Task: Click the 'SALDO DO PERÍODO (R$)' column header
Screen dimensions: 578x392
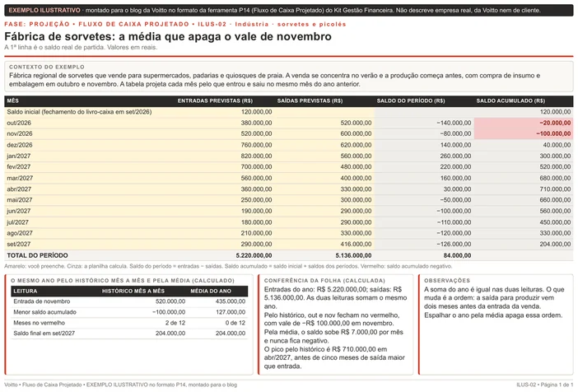Action: pyautogui.click(x=411, y=100)
